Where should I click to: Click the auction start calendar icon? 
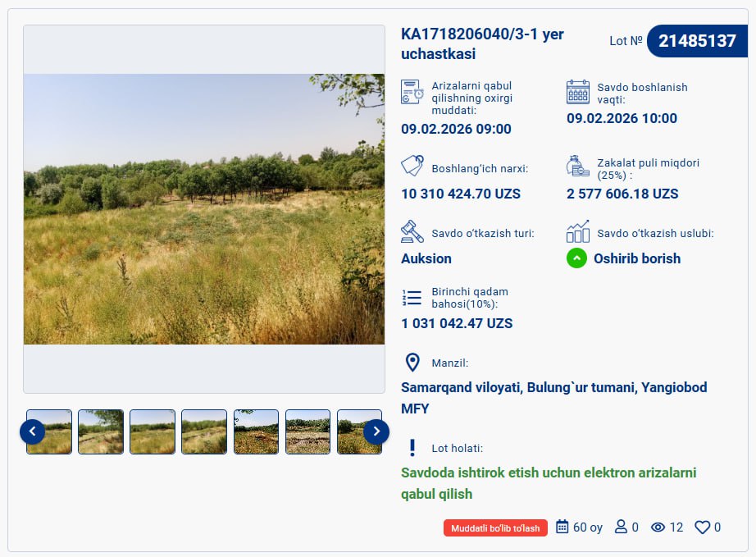tap(578, 92)
